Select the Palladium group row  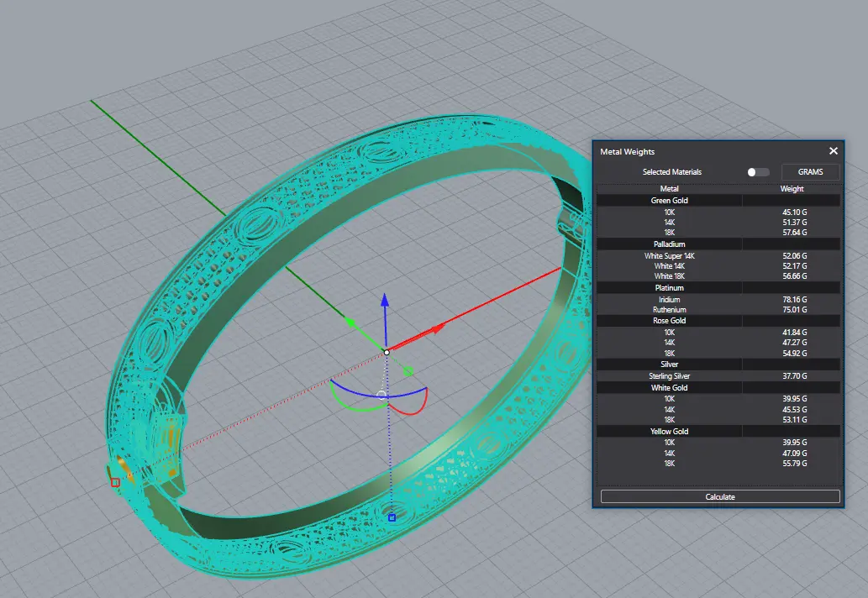coord(718,244)
